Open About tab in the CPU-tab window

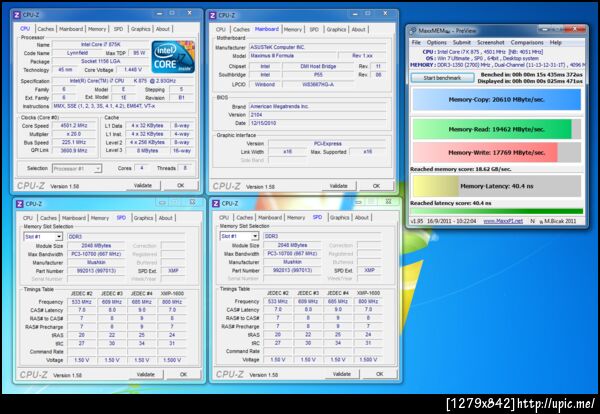click(x=163, y=29)
